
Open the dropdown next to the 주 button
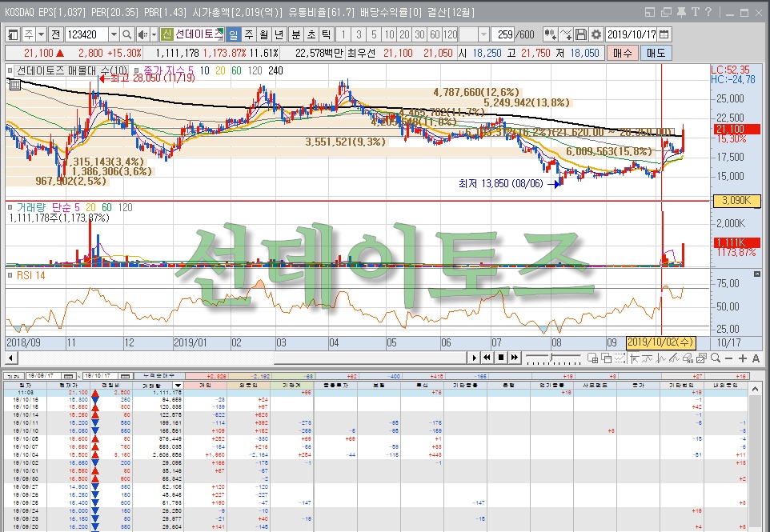tap(42, 34)
